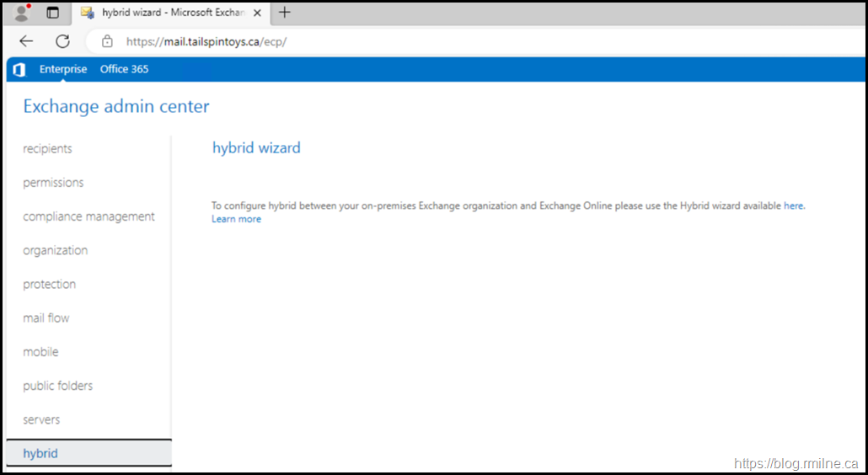Open permissions in the sidebar
The height and width of the screenshot is (475, 868).
[53, 183]
